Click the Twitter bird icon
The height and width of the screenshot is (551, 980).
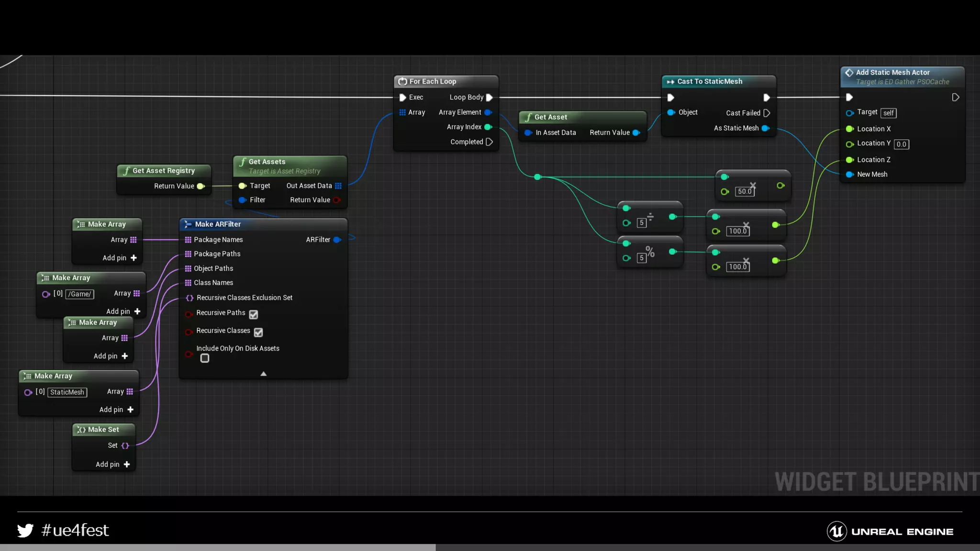[25, 530]
